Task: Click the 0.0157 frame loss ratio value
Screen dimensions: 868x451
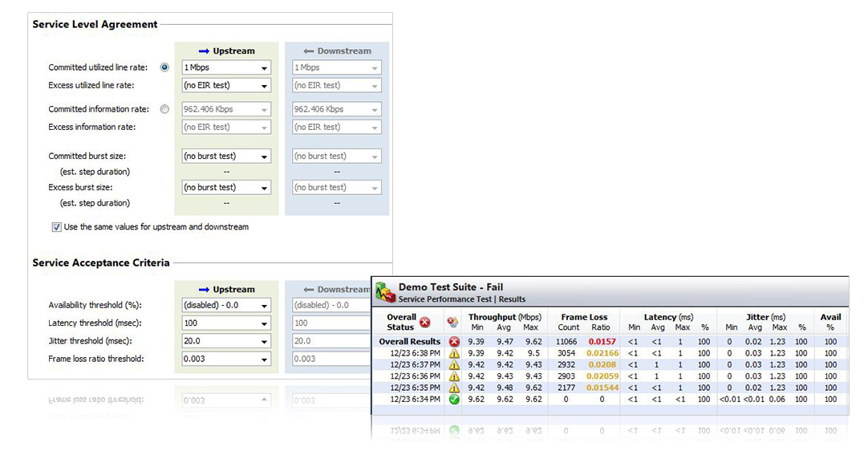Action: click(602, 342)
